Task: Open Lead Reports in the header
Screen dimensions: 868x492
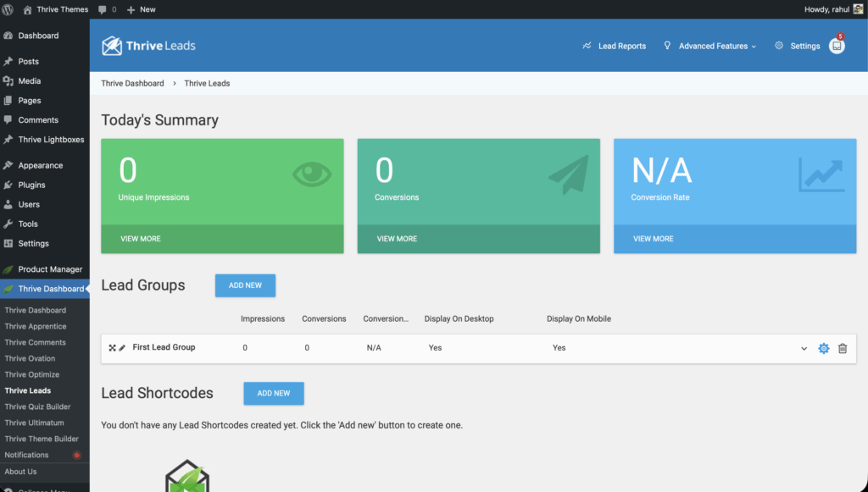Action: [x=615, y=46]
